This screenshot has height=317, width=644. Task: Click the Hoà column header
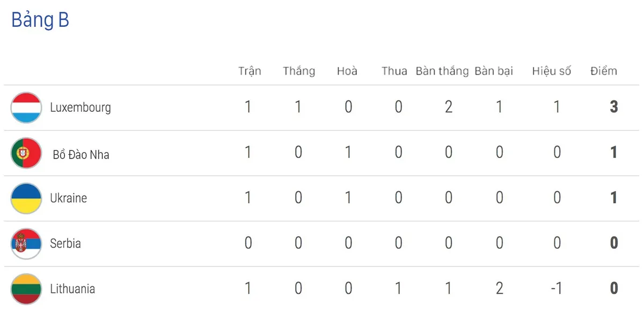(x=347, y=71)
